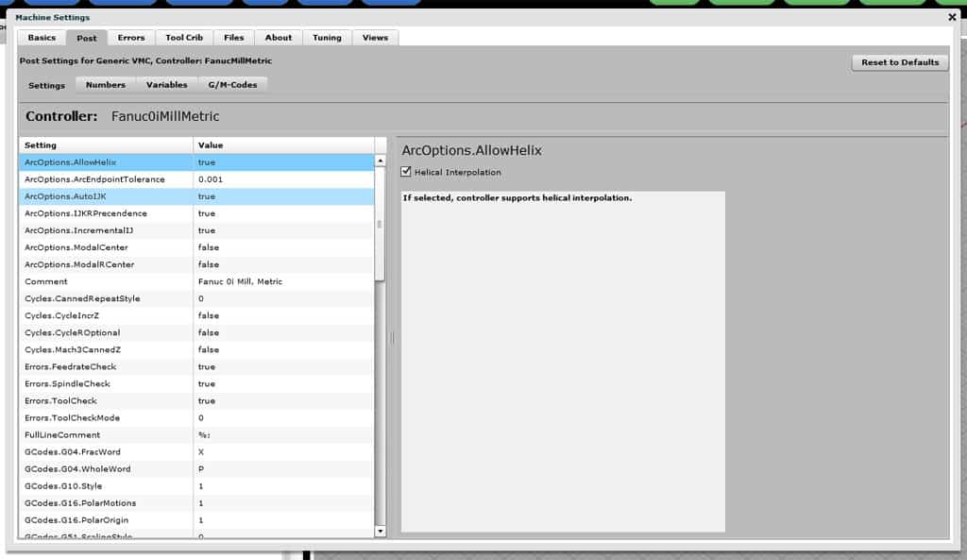Viewport: 967px width, 560px height.
Task: Switch to the Files tab
Action: click(x=233, y=37)
